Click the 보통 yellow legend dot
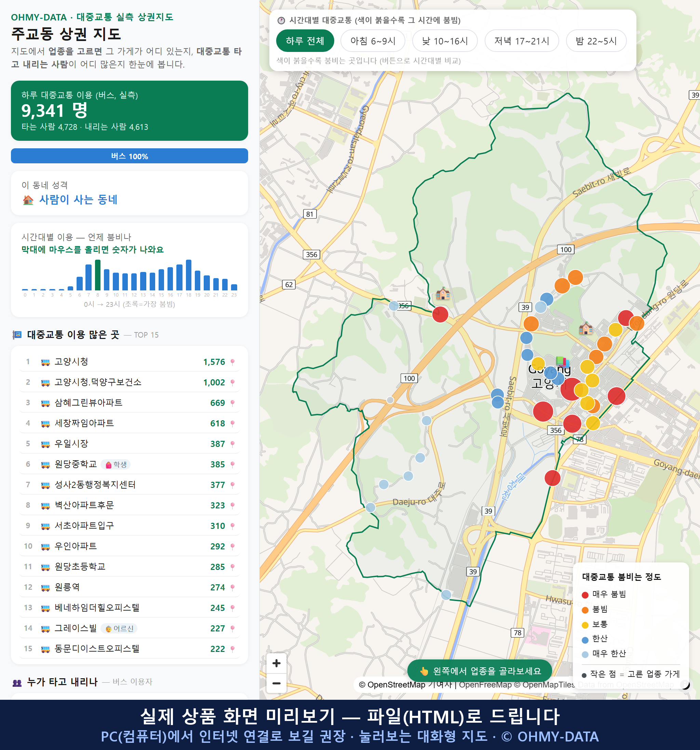This screenshot has height=750, width=700. click(585, 625)
